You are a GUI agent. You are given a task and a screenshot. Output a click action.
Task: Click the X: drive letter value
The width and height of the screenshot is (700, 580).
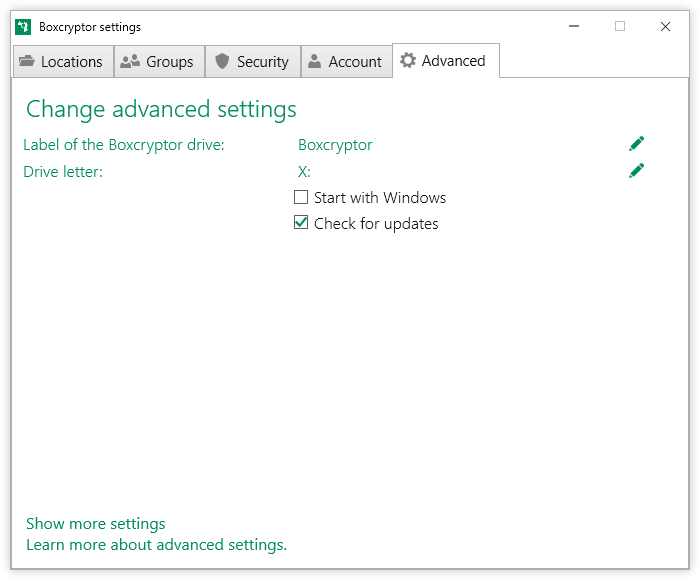click(x=304, y=172)
